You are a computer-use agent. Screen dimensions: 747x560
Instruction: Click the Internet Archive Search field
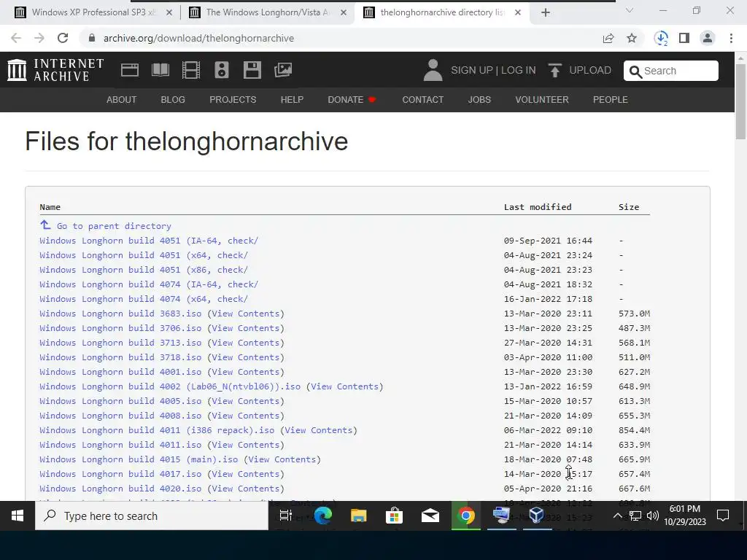pyautogui.click(x=671, y=71)
